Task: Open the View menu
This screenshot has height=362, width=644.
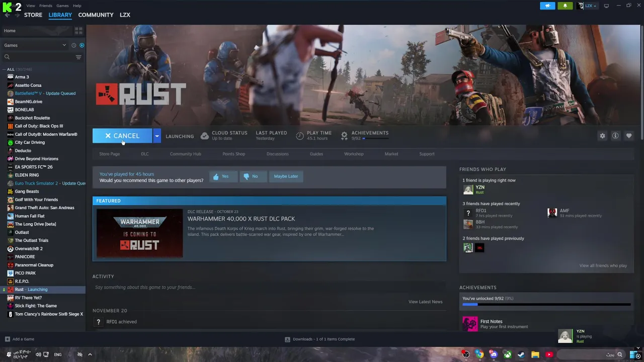Action: point(31,6)
